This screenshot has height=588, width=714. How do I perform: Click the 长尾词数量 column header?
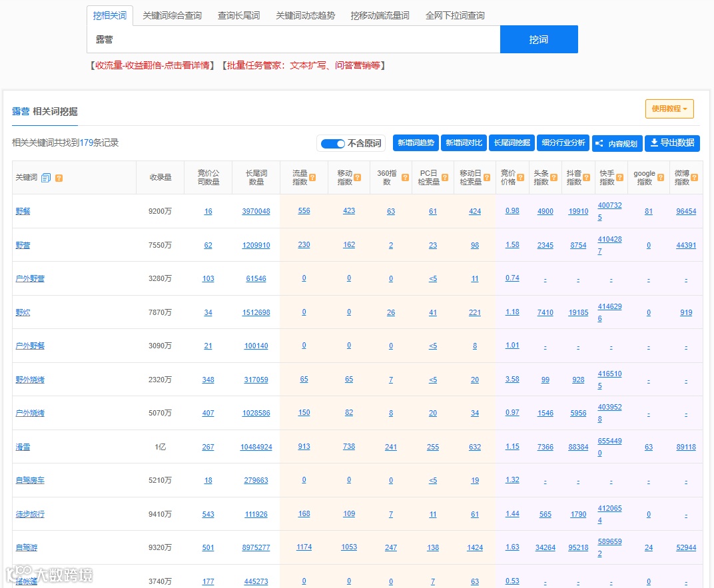(x=256, y=178)
